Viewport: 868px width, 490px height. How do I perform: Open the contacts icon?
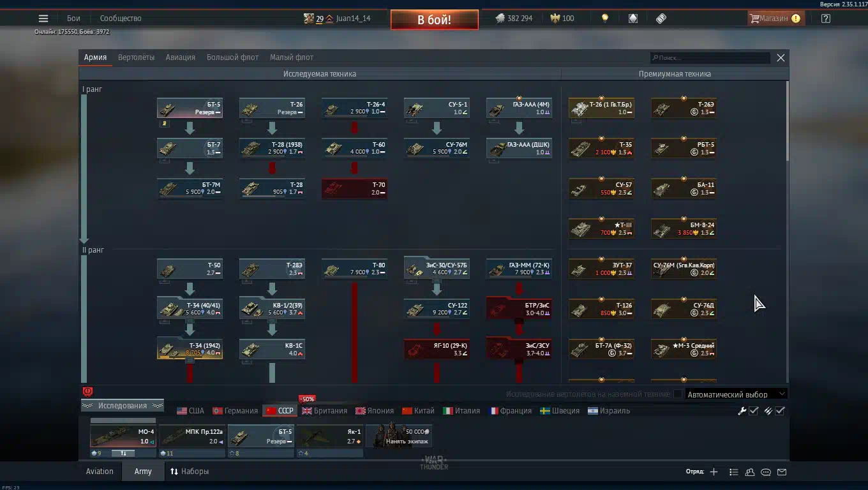(750, 472)
